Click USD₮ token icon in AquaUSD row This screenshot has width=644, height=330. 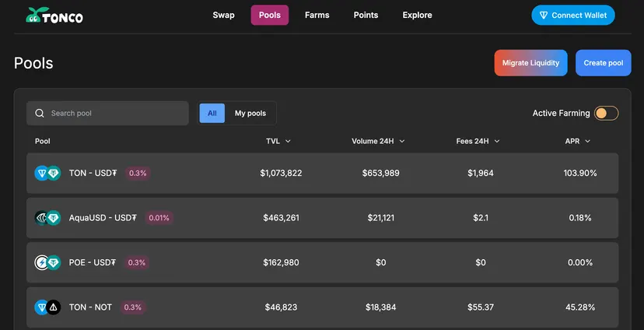click(x=54, y=218)
